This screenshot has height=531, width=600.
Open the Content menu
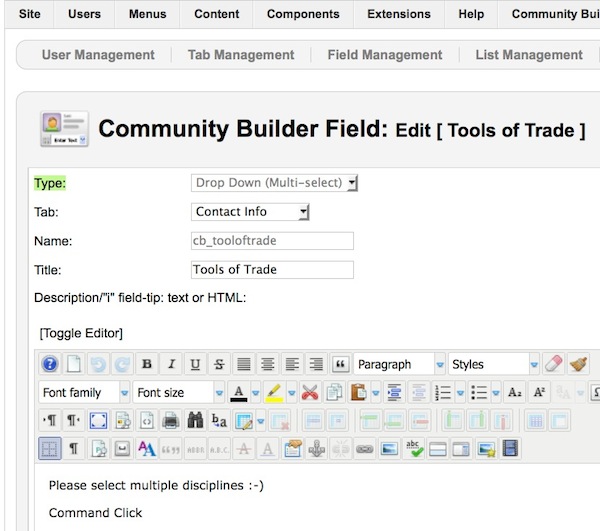pos(217,14)
